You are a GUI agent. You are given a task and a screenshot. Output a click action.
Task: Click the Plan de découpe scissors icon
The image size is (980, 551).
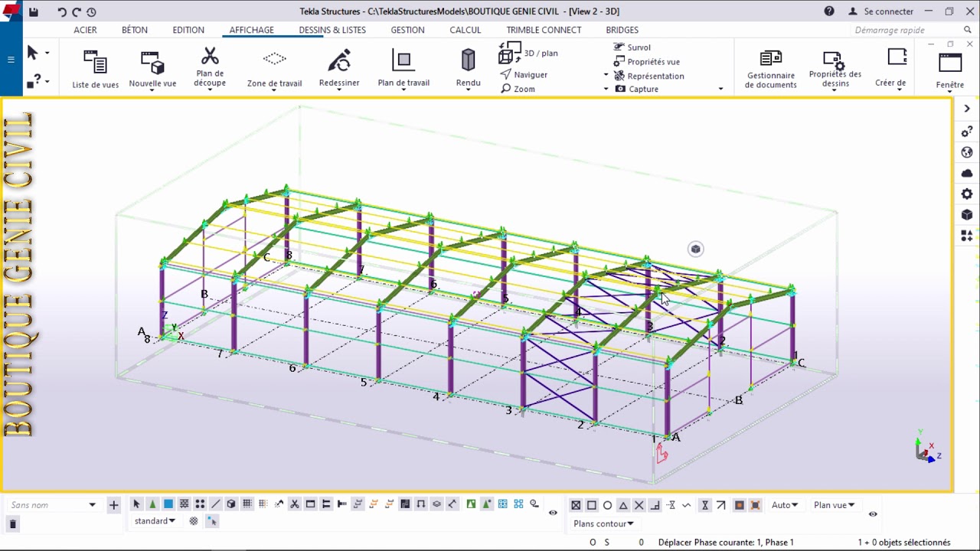pyautogui.click(x=210, y=57)
